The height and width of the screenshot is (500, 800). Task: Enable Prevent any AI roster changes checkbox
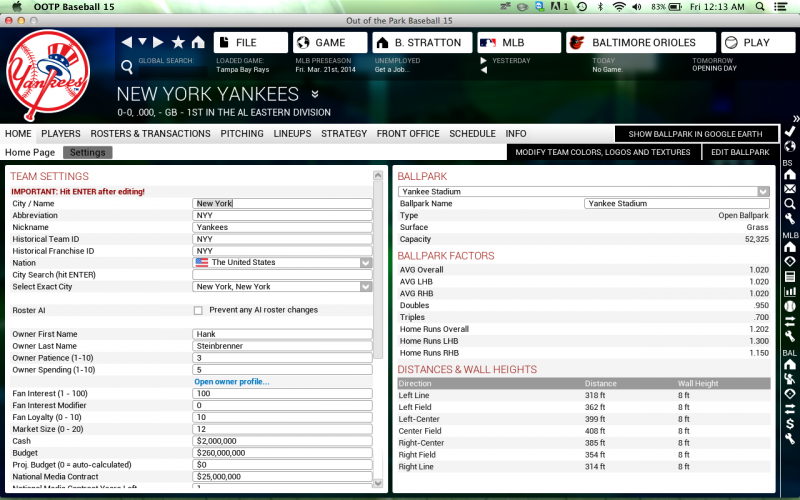198,310
